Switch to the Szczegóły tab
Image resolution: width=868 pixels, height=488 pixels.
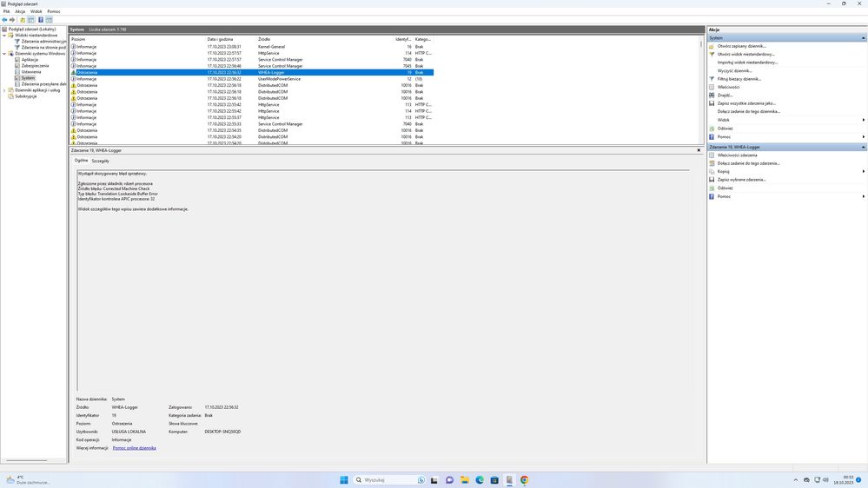pyautogui.click(x=100, y=161)
